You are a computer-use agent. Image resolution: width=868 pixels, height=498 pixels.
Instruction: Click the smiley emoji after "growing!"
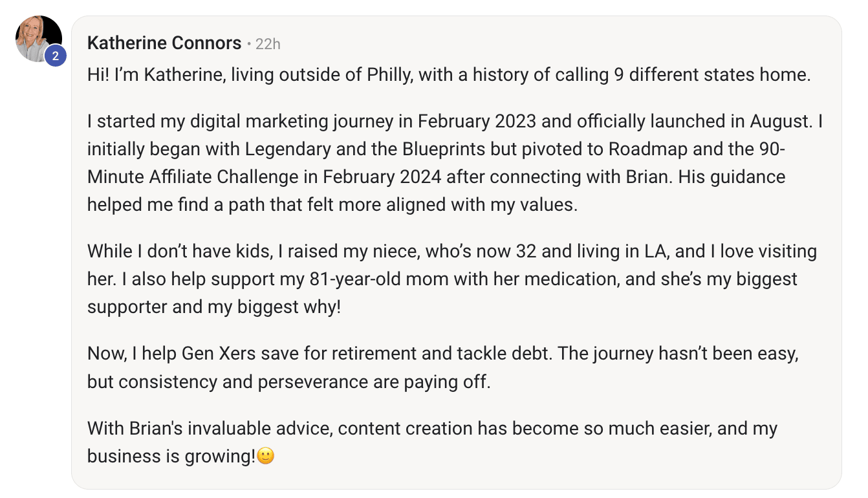point(266,456)
